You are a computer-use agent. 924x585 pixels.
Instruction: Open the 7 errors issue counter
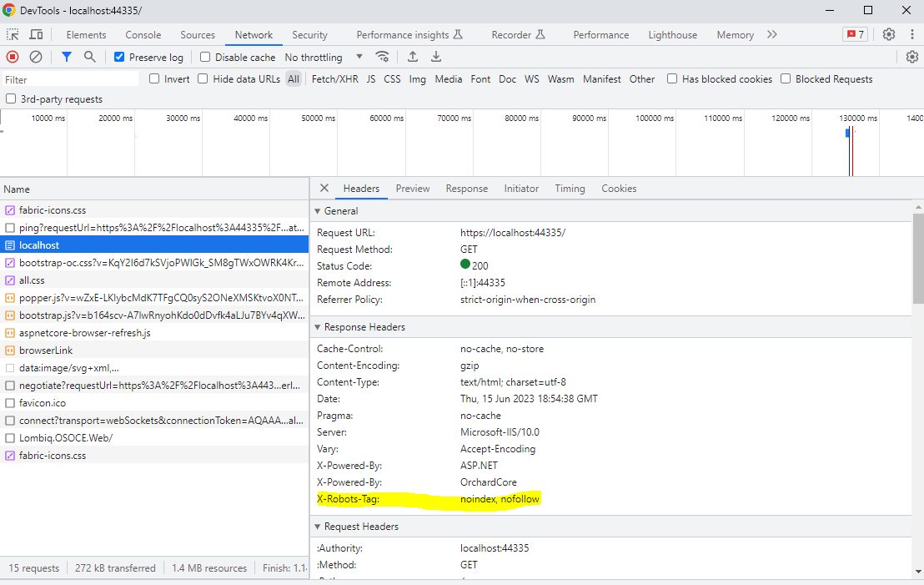tap(855, 34)
